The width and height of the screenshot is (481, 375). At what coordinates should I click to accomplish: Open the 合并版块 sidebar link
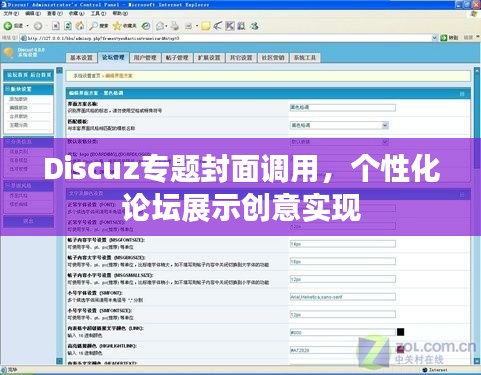point(18,116)
